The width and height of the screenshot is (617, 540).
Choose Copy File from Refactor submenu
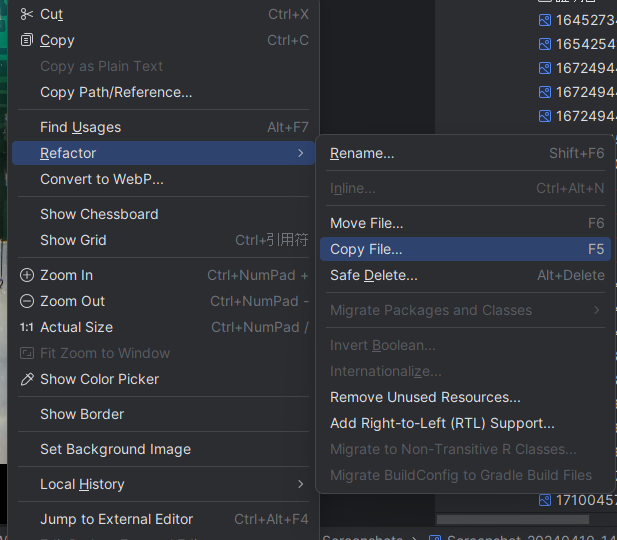366,249
